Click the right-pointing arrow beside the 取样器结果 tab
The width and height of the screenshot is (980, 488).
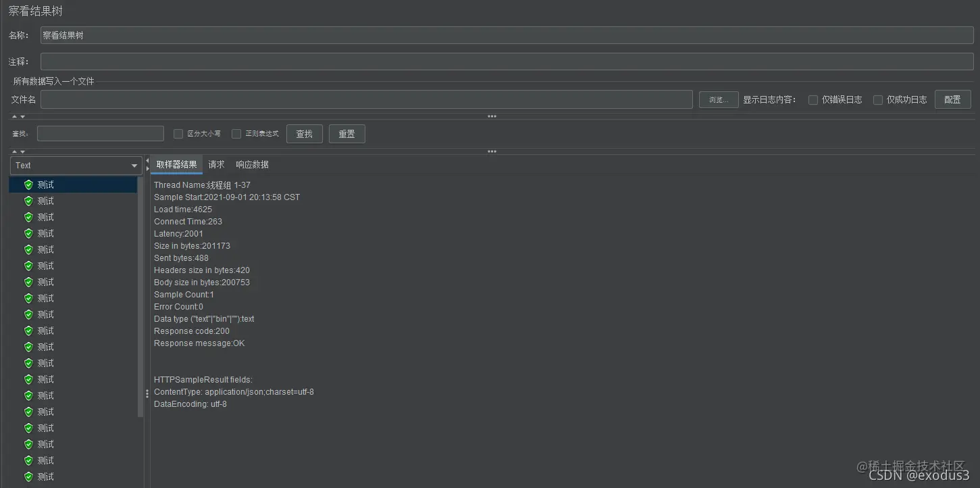tap(147, 169)
